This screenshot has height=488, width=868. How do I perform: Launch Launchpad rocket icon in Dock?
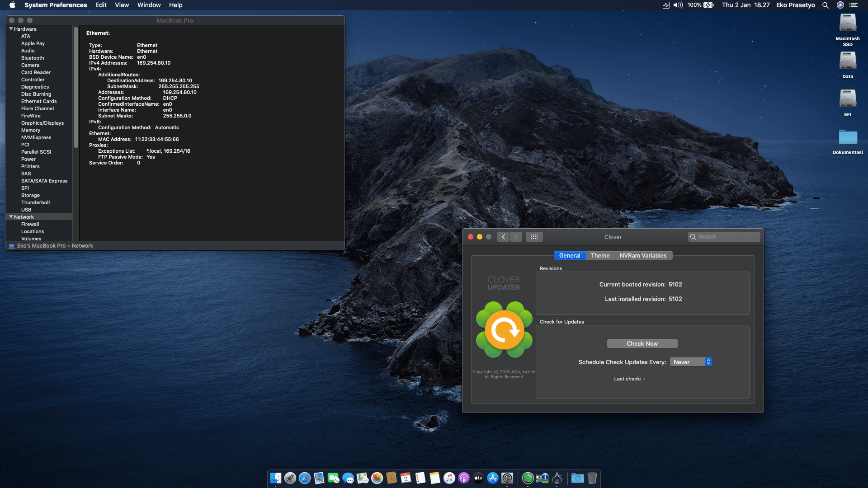click(290, 478)
